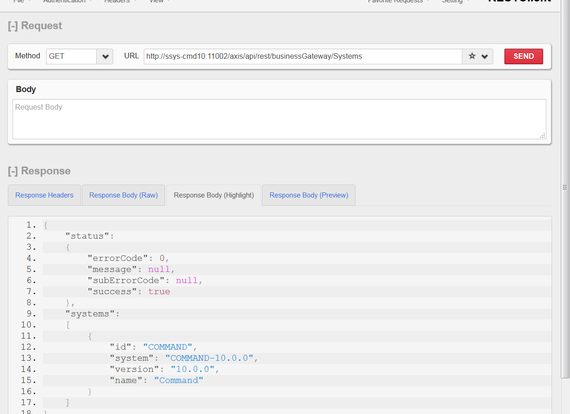Image resolution: width=570 pixels, height=414 pixels.
Task: Focus the URL input field
Action: click(303, 56)
